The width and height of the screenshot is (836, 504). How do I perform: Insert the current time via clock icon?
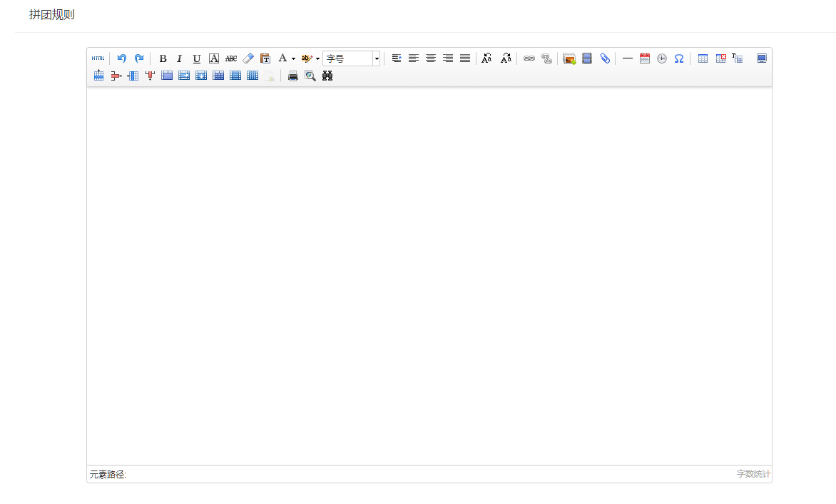click(x=662, y=58)
